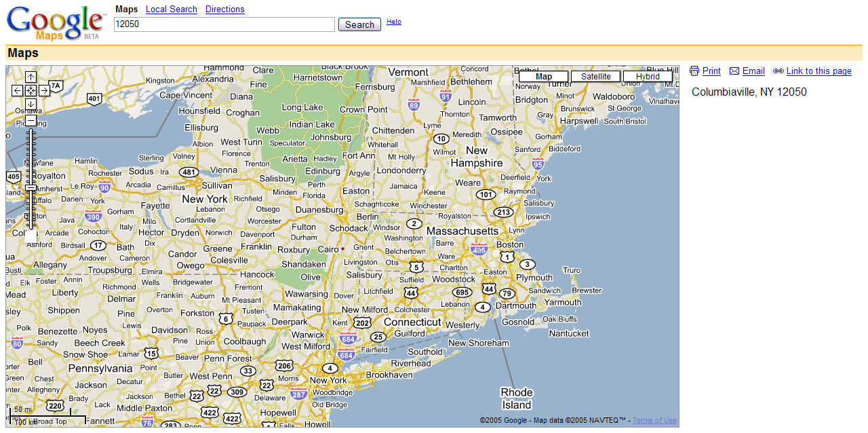Switch to Map view mode
The height and width of the screenshot is (433, 868).
click(543, 77)
